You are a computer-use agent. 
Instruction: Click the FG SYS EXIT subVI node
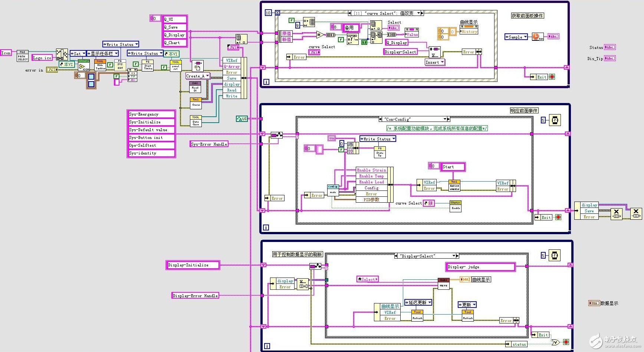[120, 64]
